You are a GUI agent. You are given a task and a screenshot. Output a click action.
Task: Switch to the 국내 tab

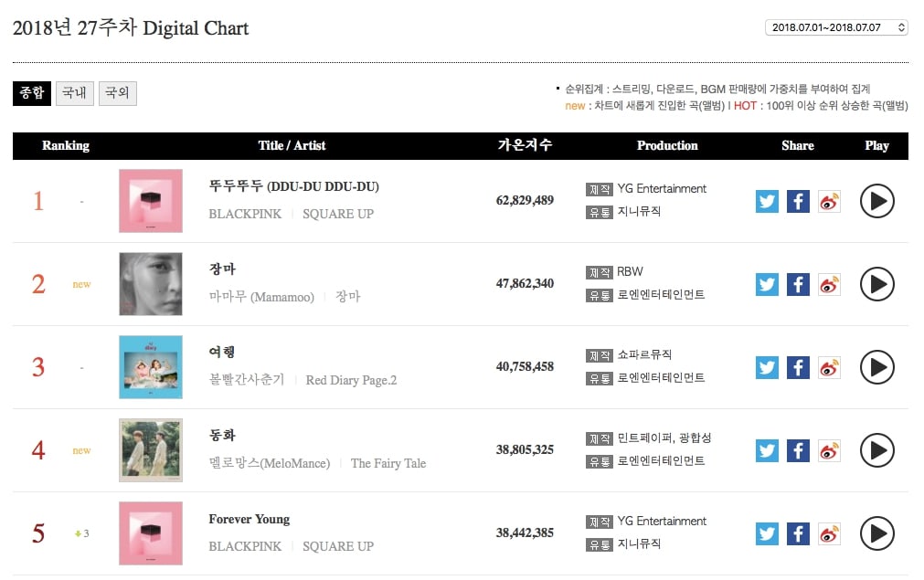pos(75,93)
